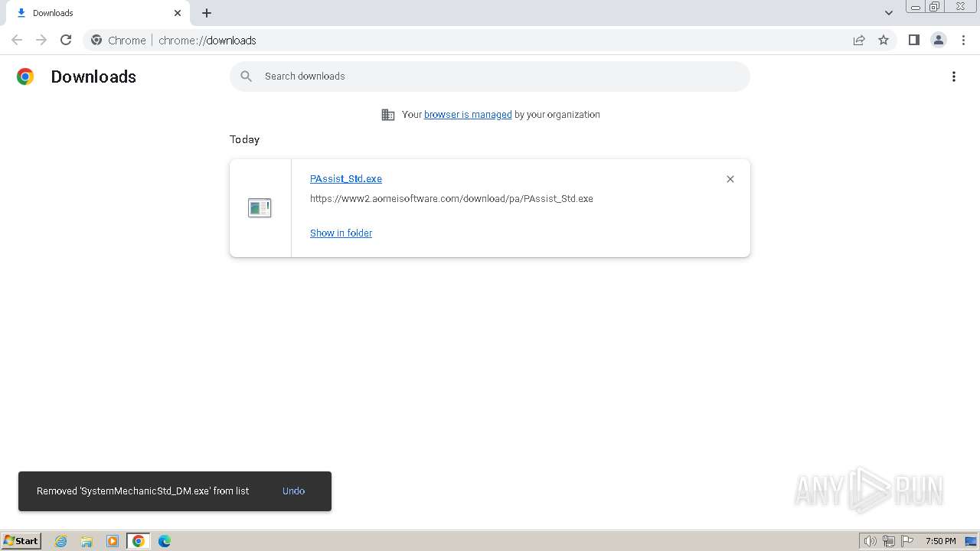This screenshot has width=980, height=551.
Task: Expand the tab search chevron
Action: (889, 13)
